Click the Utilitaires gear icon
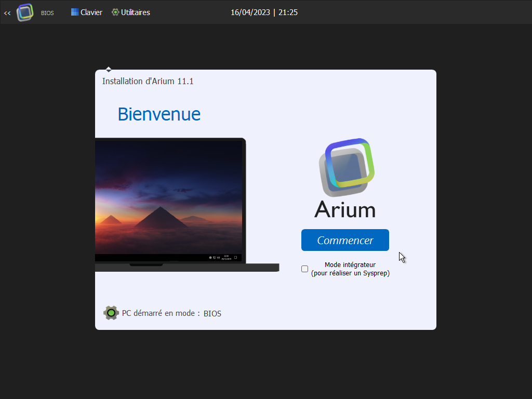 [x=115, y=12]
